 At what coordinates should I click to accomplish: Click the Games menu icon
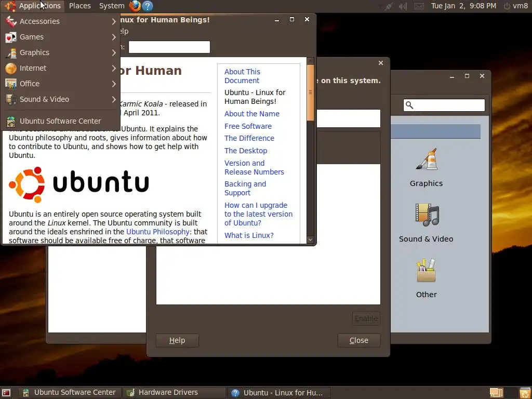[11, 37]
